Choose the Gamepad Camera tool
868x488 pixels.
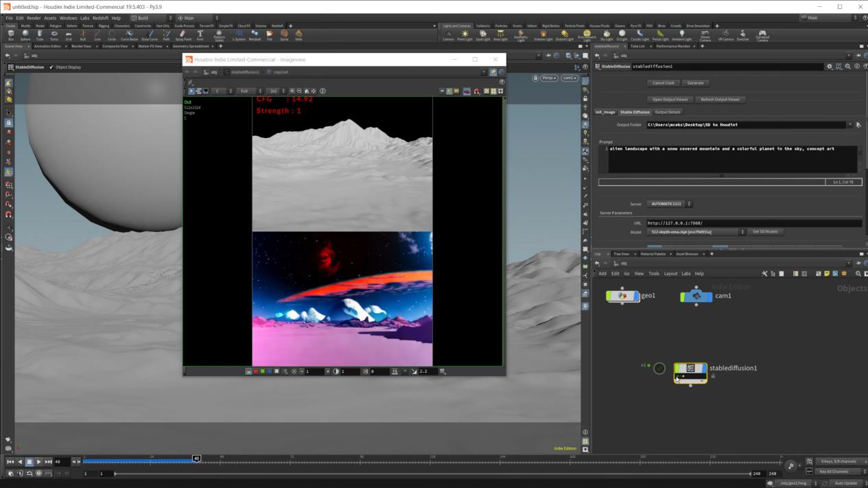click(762, 34)
